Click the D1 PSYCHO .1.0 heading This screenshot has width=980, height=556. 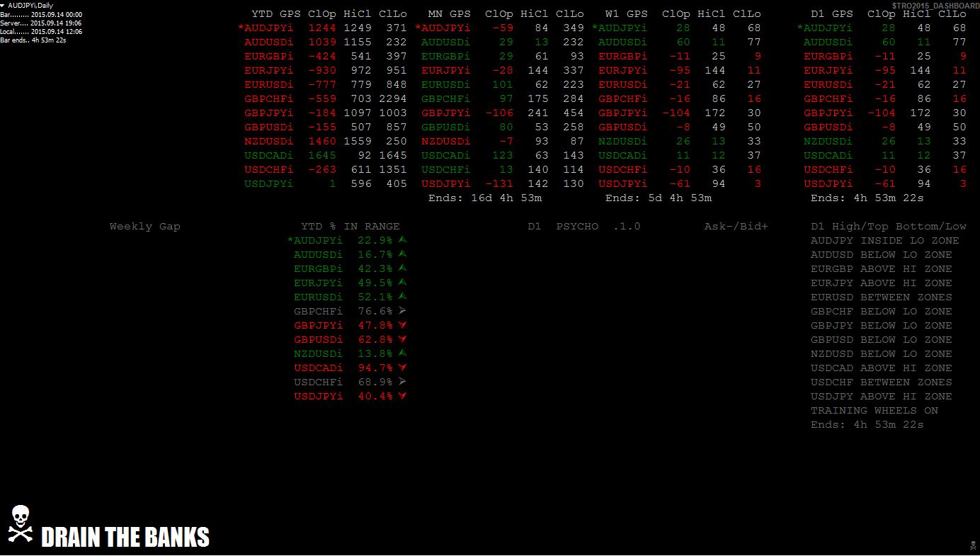click(584, 227)
